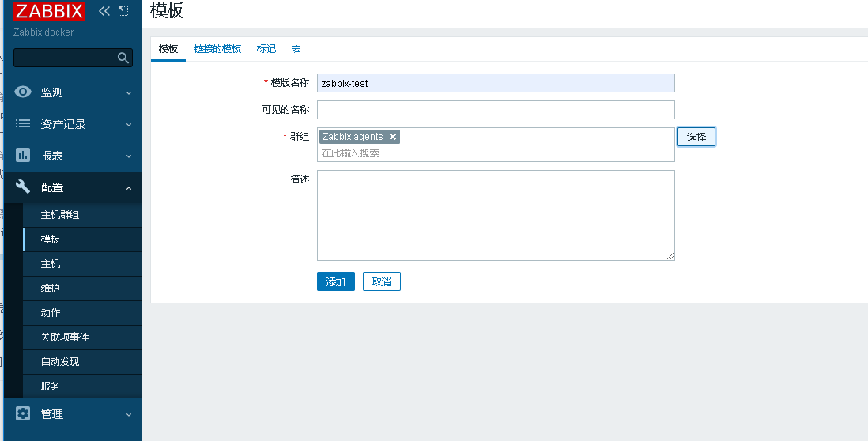This screenshot has width=868, height=441.
Task: Click the gear icon for 管理
Action: [23, 413]
